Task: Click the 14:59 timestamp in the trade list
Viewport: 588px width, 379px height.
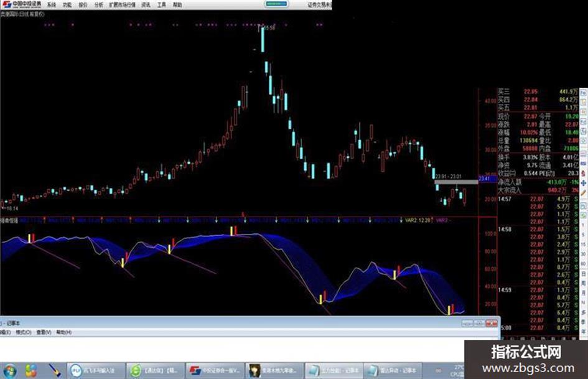Action: (x=505, y=290)
